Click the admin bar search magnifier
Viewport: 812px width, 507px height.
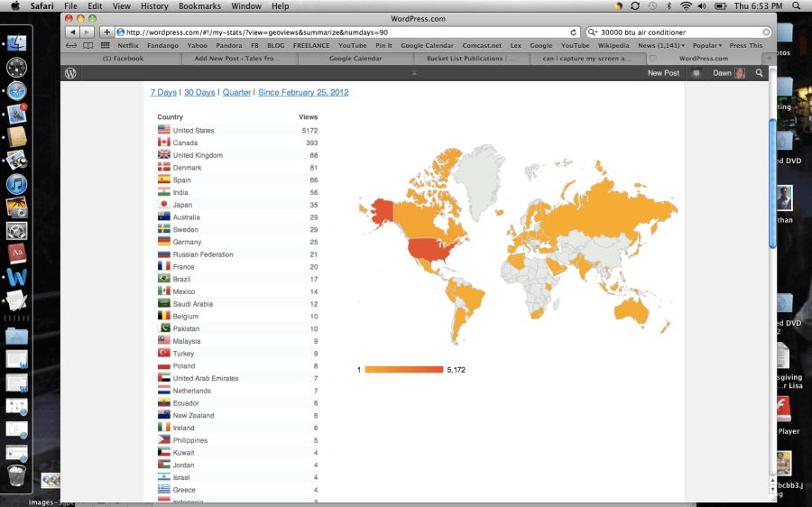click(x=759, y=73)
